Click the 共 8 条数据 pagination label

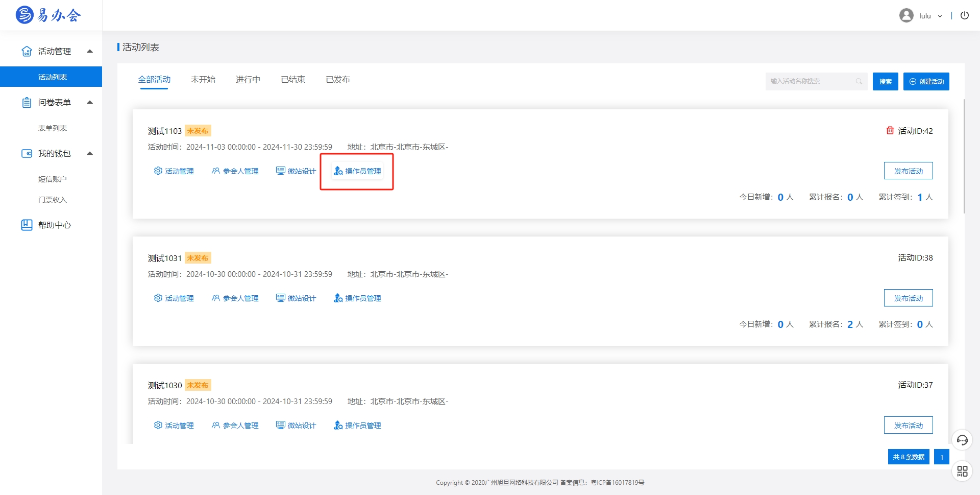point(909,457)
